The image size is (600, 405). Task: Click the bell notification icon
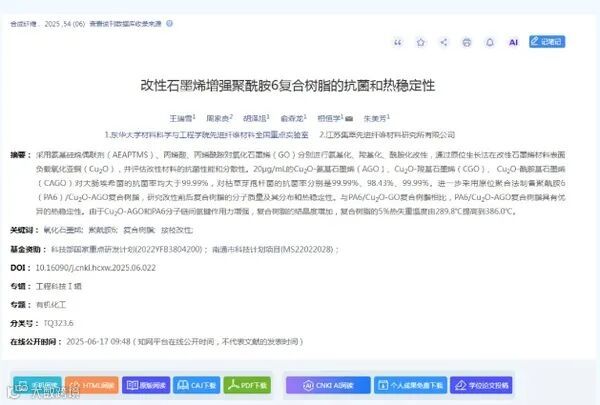[x=490, y=42]
